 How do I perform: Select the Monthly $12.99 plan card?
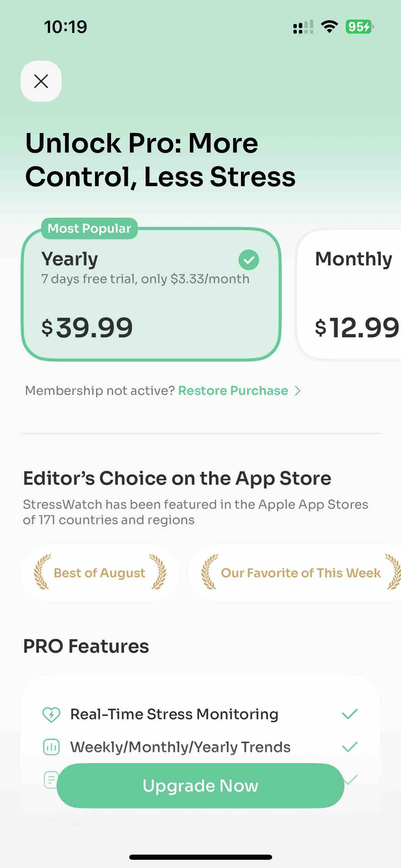pyautogui.click(x=349, y=294)
